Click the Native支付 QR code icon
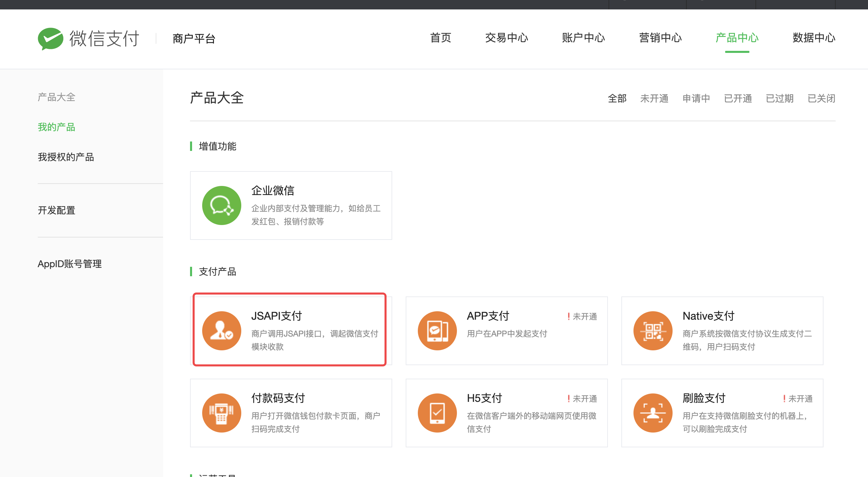868x477 pixels. click(653, 330)
